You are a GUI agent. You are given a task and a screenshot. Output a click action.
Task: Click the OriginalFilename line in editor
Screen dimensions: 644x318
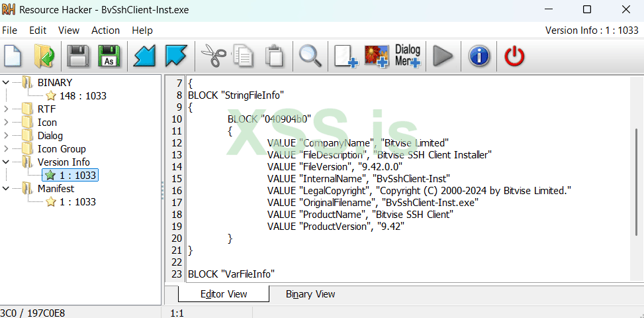[373, 203]
